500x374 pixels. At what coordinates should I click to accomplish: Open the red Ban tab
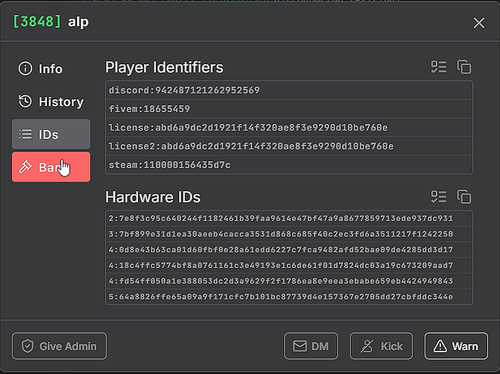tap(51, 167)
